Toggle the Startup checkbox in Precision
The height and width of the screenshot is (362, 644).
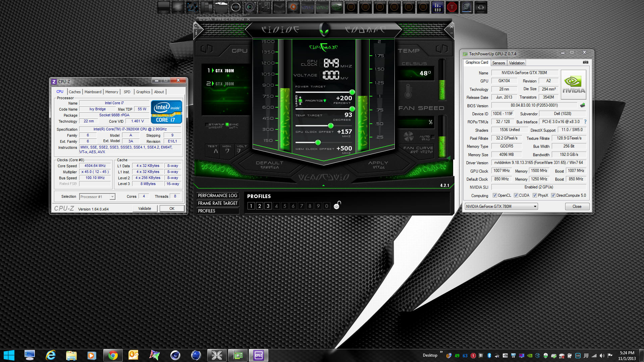(x=206, y=124)
